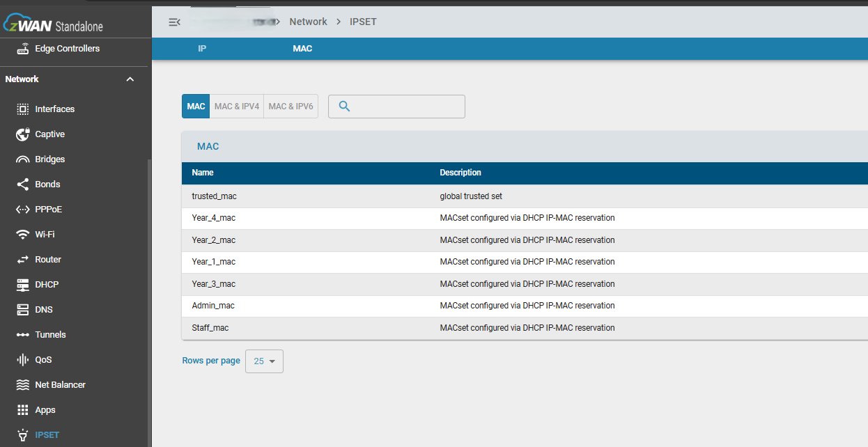This screenshot has height=447, width=868.
Task: Click the sidebar vertical scrollbar
Action: [x=148, y=303]
